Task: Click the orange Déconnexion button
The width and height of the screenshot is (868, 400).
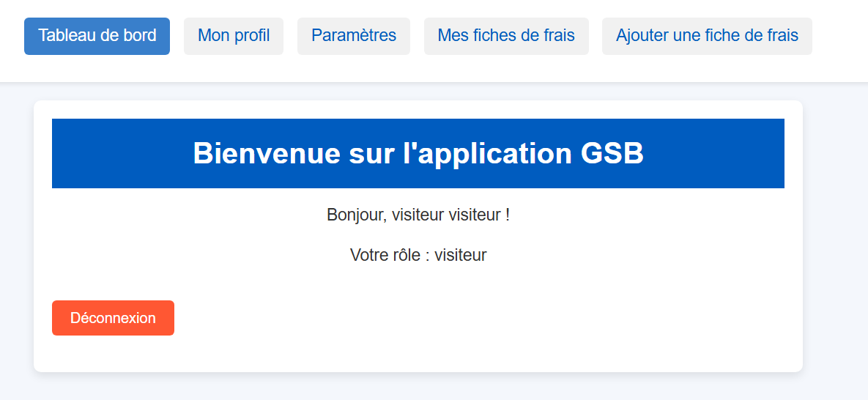Action: [113, 318]
